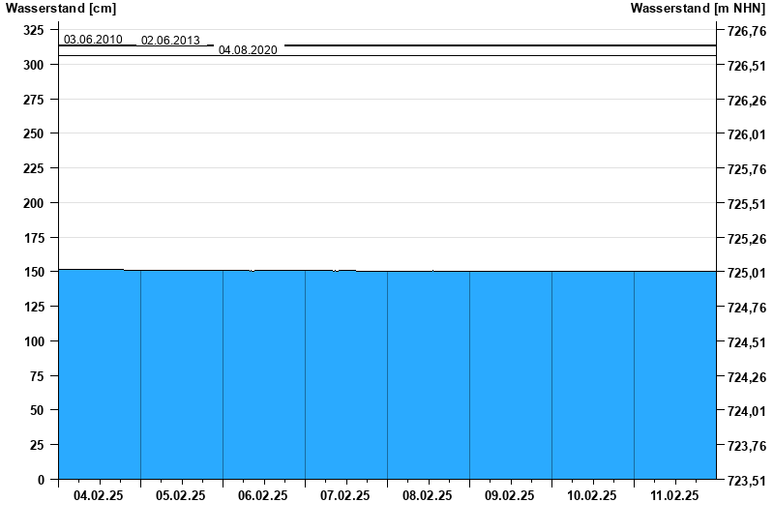
Task: Select the 07.02.25 date on the x-axis
Action: [x=345, y=495]
